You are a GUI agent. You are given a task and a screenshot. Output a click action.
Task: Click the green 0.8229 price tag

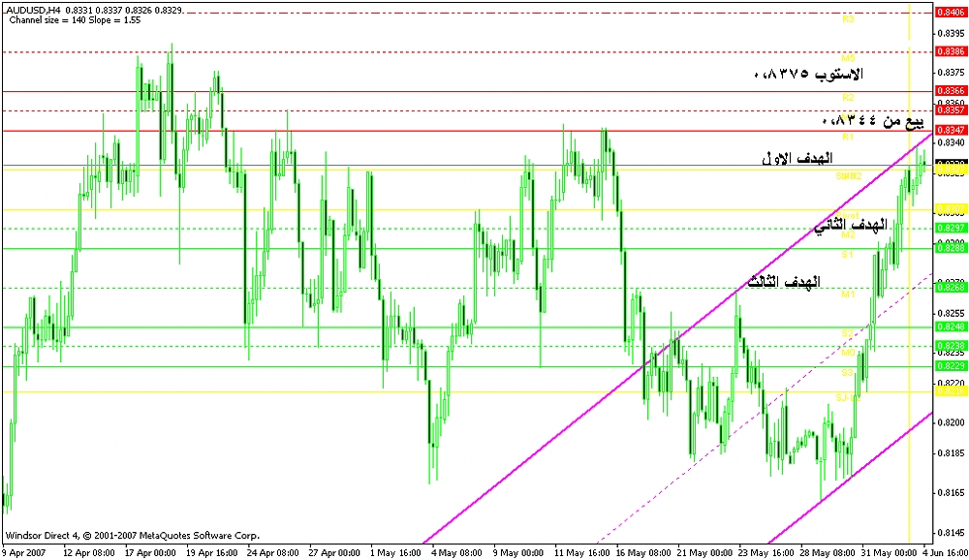[x=952, y=366]
